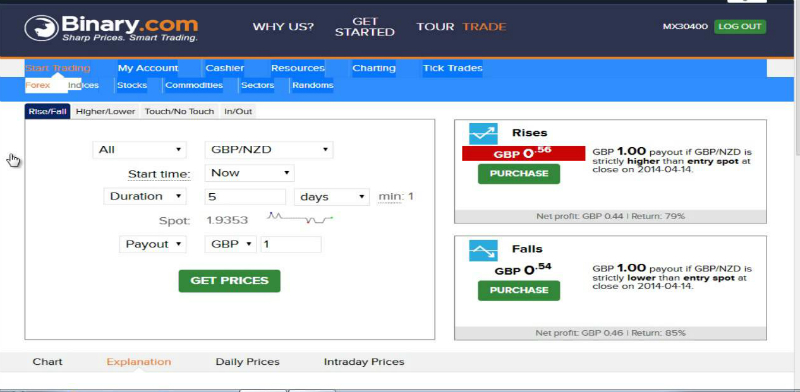Click the min: 1 hint
Viewport: 800px width, 392px height.
396,197
